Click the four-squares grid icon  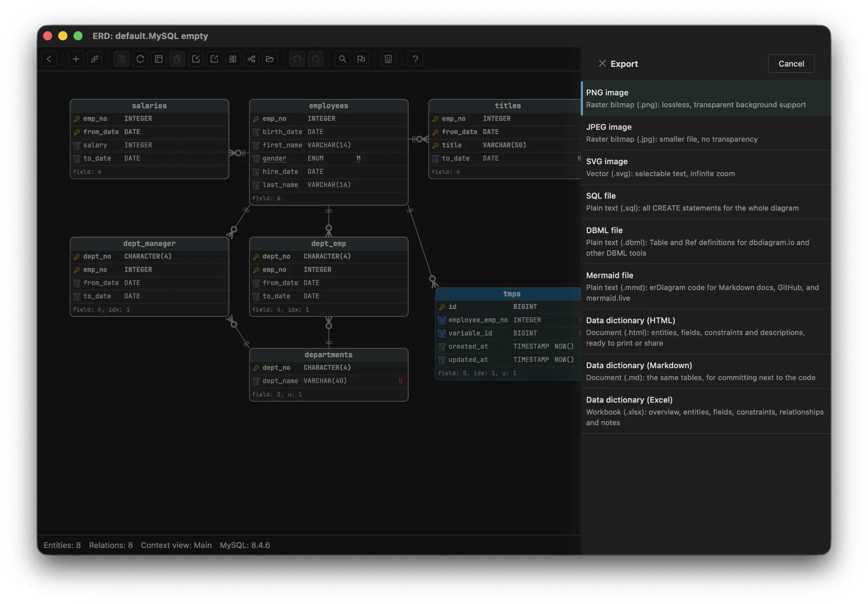click(x=233, y=59)
